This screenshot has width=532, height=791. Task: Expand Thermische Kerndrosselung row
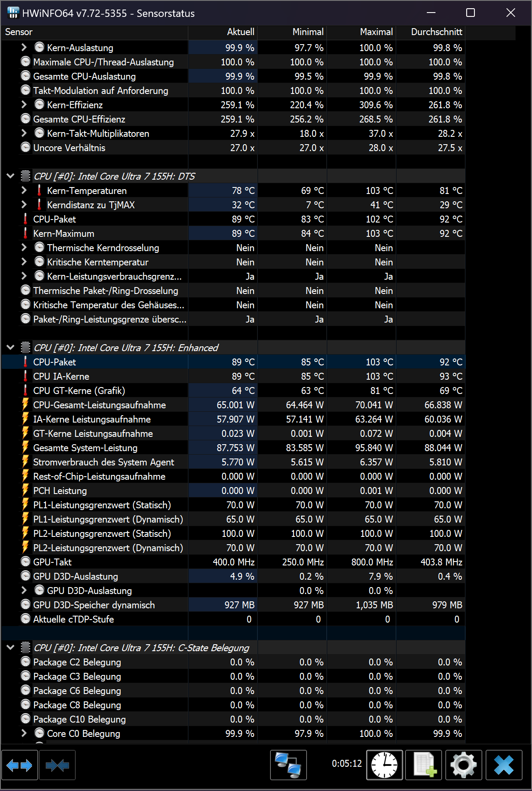tap(24, 248)
